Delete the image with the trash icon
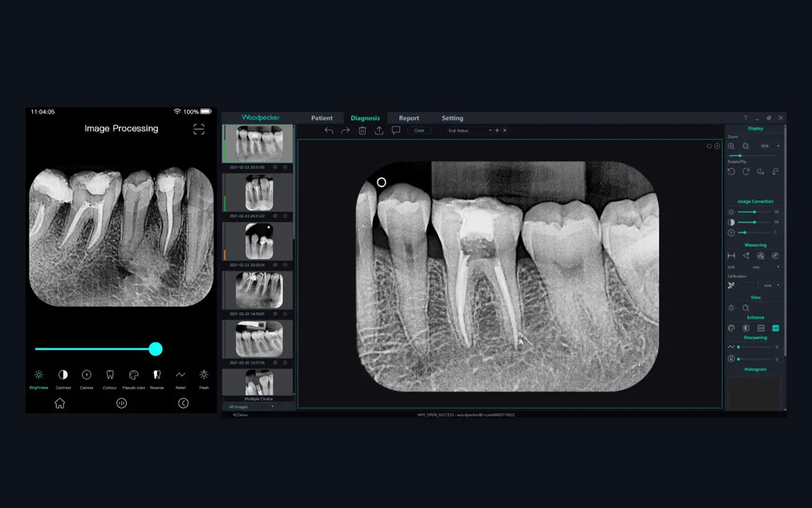 [363, 130]
